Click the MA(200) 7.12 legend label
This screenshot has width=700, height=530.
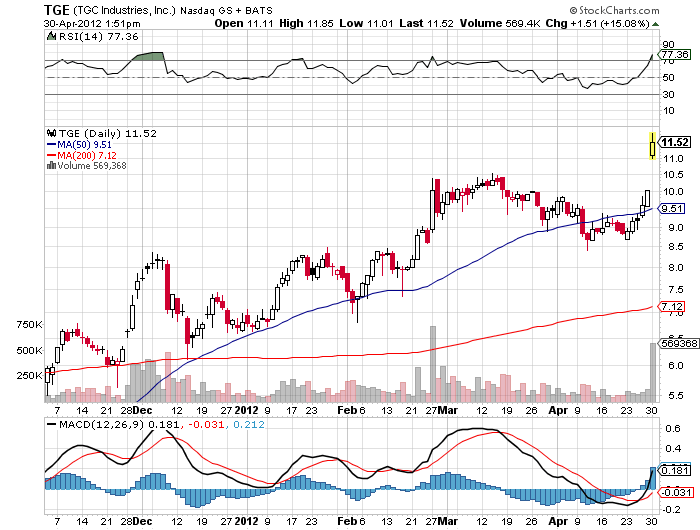(87, 155)
